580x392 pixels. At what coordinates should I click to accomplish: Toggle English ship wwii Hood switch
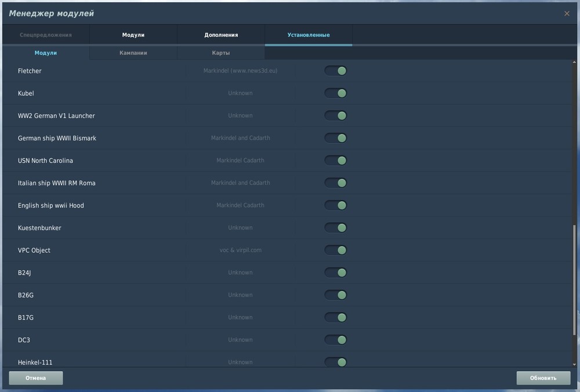(x=335, y=205)
